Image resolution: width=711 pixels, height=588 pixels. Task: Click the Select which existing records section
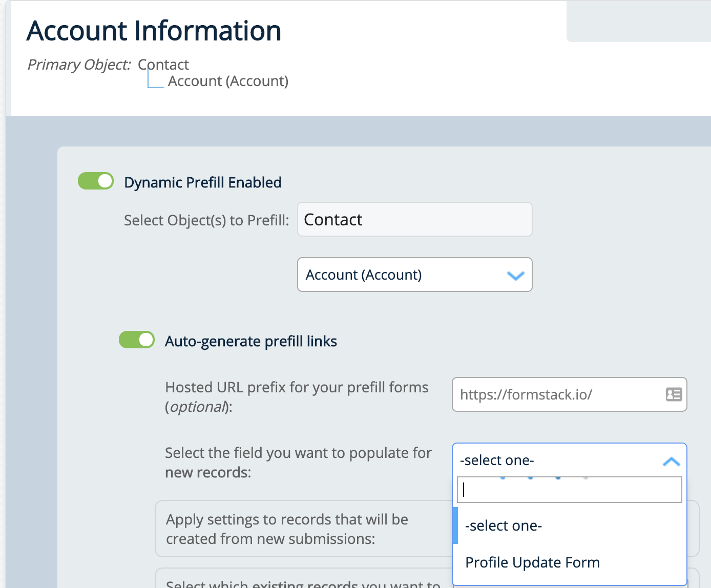[x=302, y=582]
